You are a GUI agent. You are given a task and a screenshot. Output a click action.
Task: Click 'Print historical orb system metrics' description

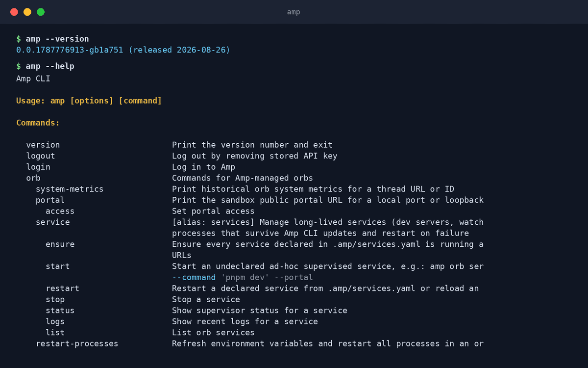[313, 189]
